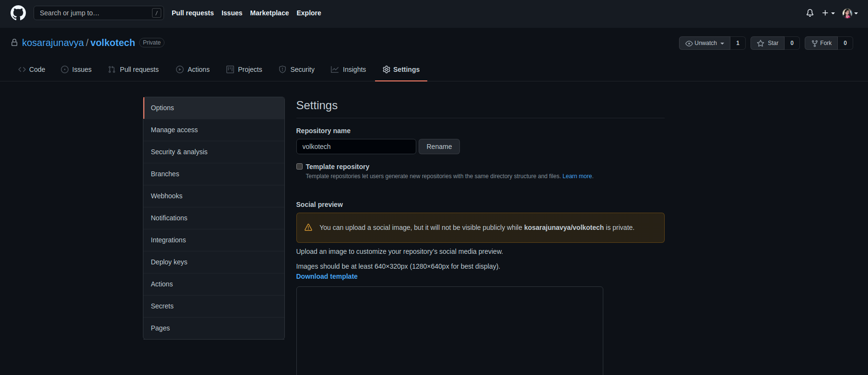This screenshot has width=868, height=375.
Task: Open the volkotech repository link
Action: [113, 43]
